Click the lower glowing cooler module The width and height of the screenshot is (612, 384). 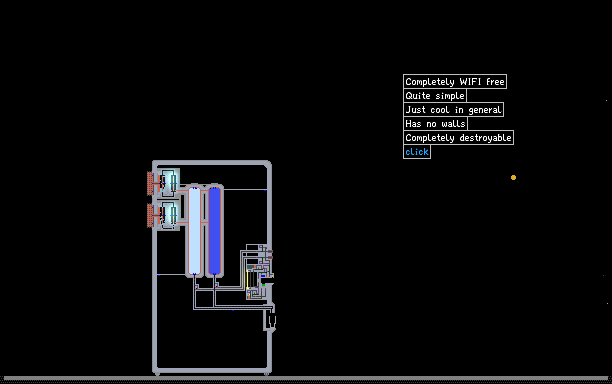coord(169,215)
